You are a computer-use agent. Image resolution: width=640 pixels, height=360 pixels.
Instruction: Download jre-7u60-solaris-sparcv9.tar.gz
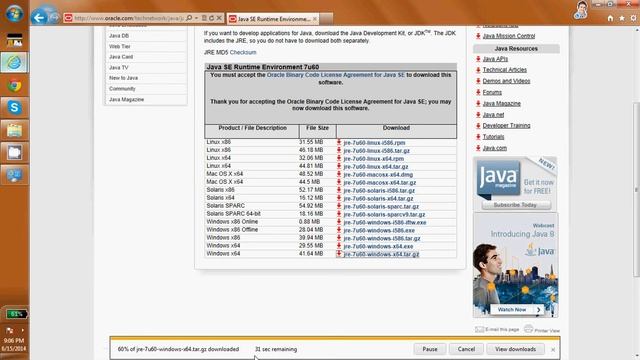pyautogui.click(x=384, y=214)
